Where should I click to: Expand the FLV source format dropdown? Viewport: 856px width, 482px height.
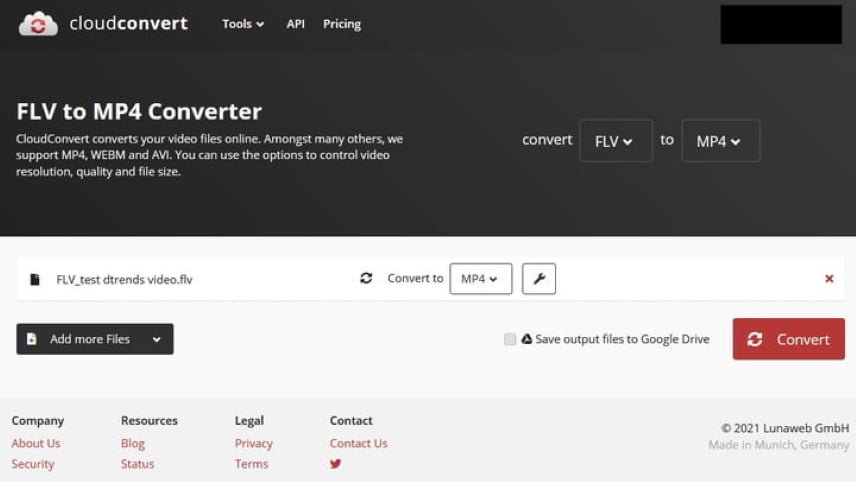point(615,141)
